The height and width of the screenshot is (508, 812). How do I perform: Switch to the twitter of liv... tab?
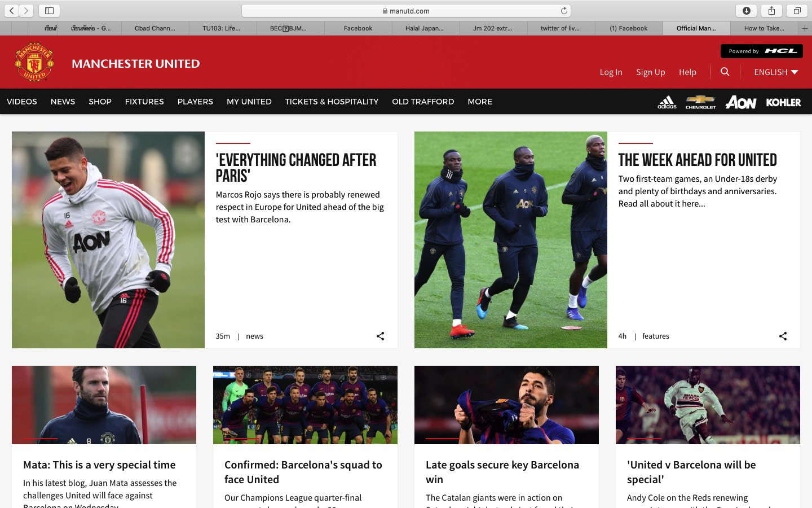(x=560, y=28)
